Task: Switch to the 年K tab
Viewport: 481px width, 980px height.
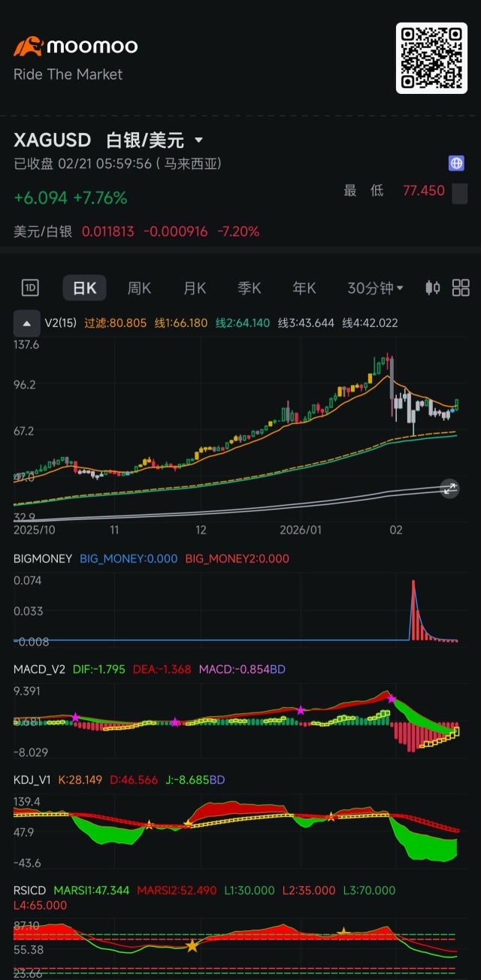Action: click(304, 288)
